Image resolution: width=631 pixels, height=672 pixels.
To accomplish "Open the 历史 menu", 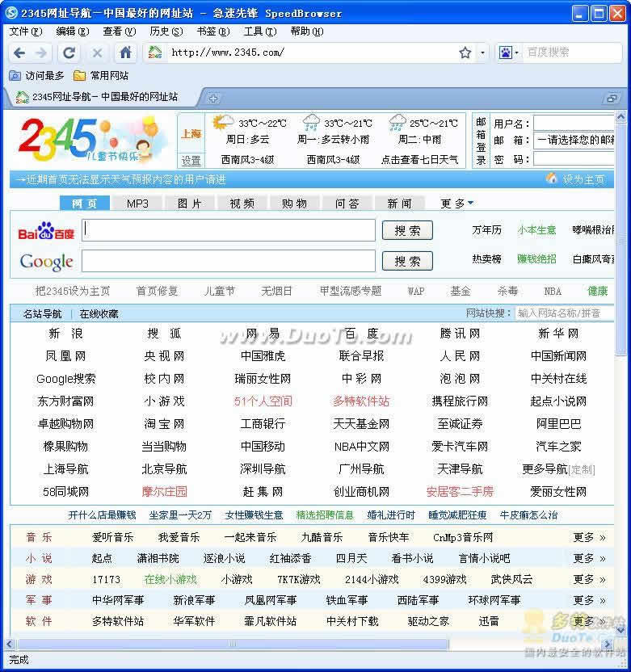I will click(166, 31).
